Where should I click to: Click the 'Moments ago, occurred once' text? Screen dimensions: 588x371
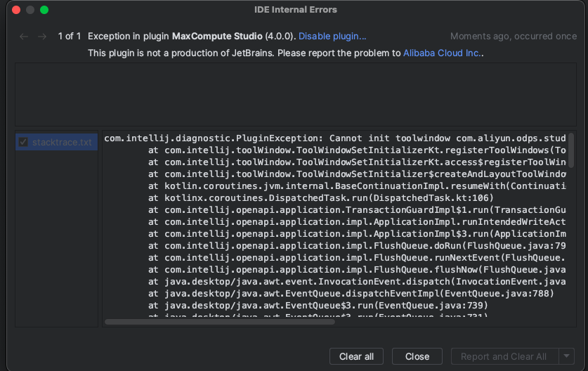(x=514, y=36)
